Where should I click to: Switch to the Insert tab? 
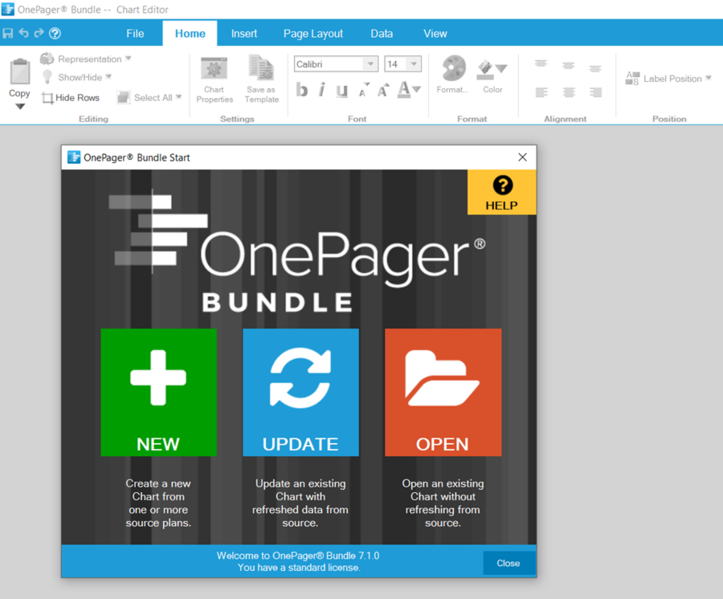[x=244, y=34]
